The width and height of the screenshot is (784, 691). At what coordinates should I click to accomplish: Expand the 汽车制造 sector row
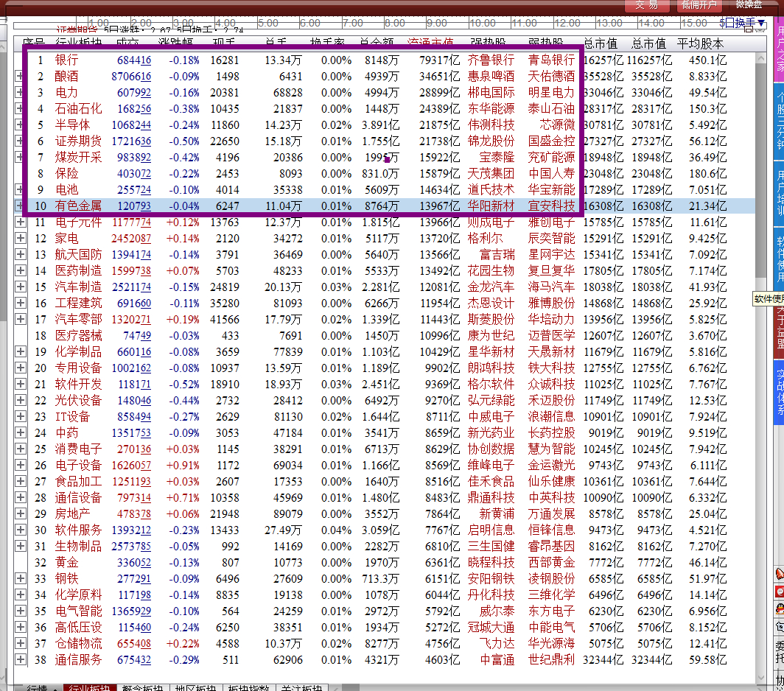pyautogui.click(x=20, y=287)
